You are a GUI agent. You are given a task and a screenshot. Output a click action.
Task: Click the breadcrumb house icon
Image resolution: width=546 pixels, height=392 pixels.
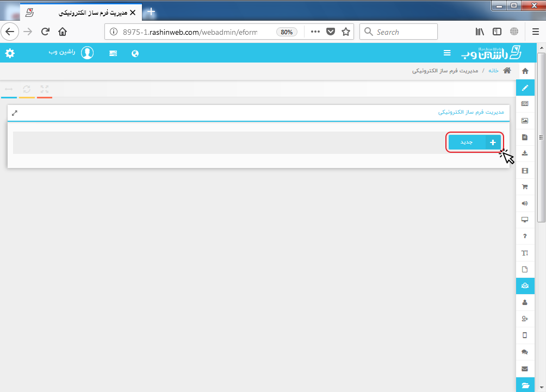[x=507, y=70]
